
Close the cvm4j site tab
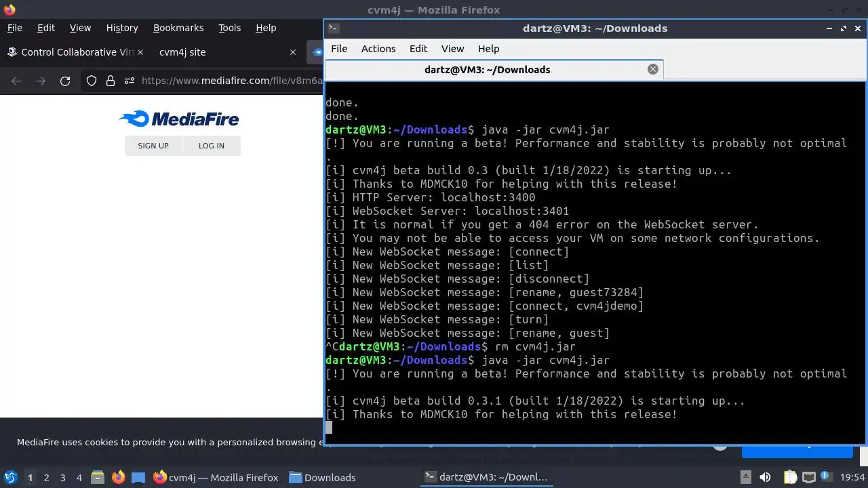pyautogui.click(x=293, y=52)
